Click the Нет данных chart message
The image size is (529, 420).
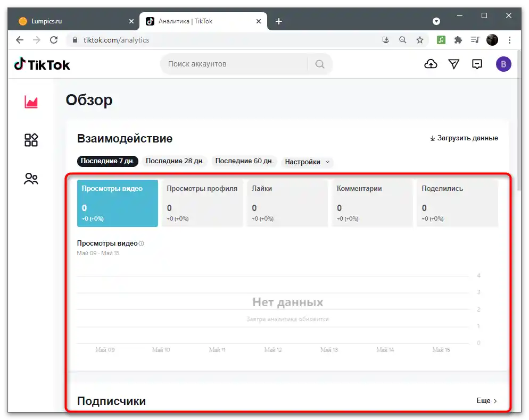288,303
